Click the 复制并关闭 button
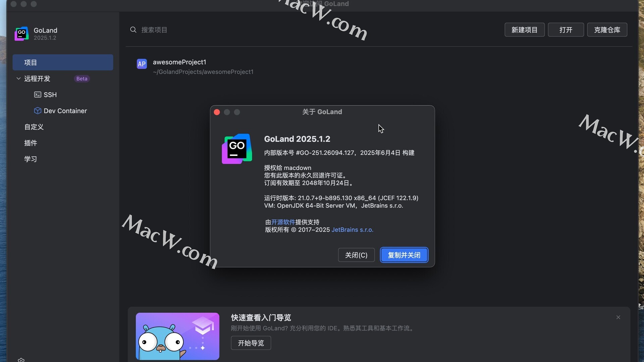 point(404,255)
